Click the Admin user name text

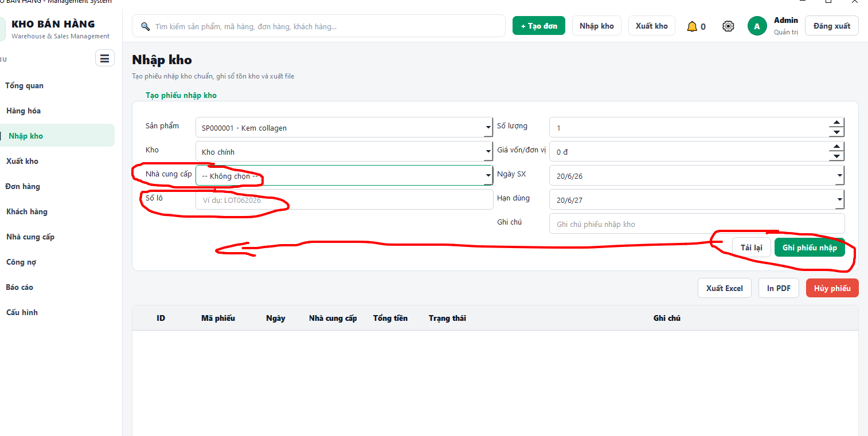786,21
